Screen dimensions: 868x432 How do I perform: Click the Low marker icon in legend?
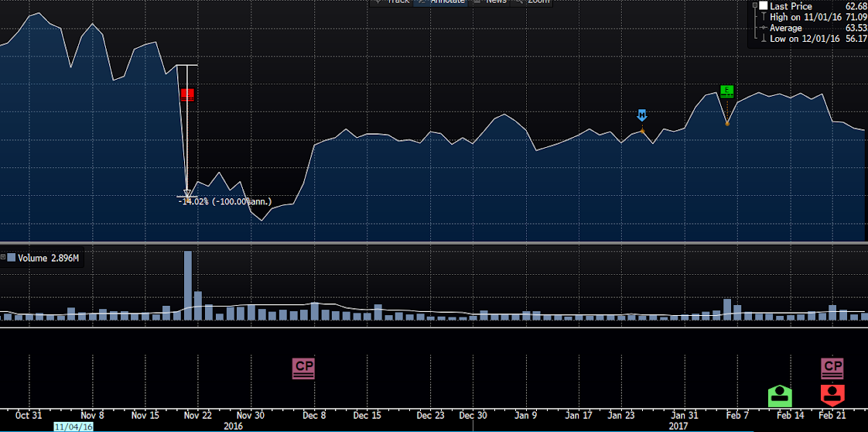coord(764,39)
